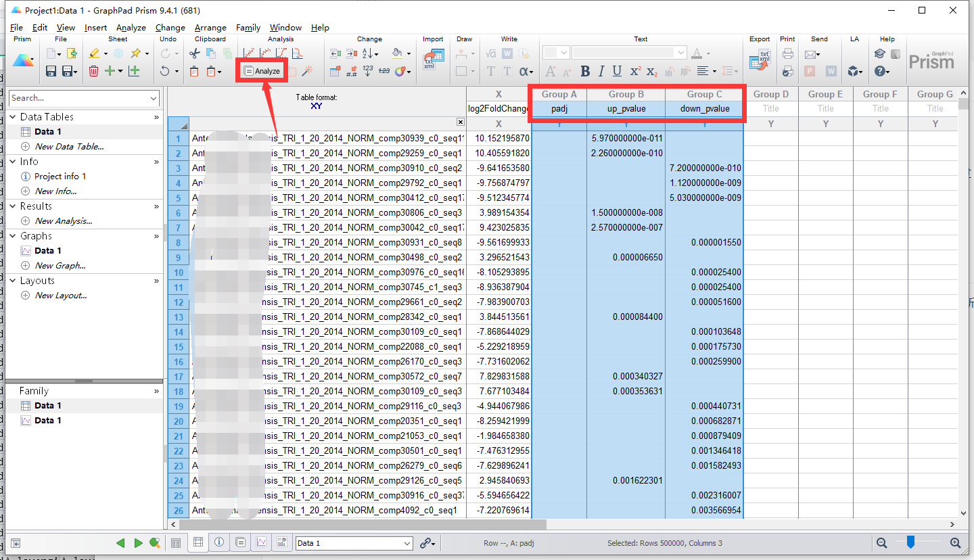The image size is (974, 560).
Task: Click the zoom in magnifier icon
Action: click(x=955, y=542)
